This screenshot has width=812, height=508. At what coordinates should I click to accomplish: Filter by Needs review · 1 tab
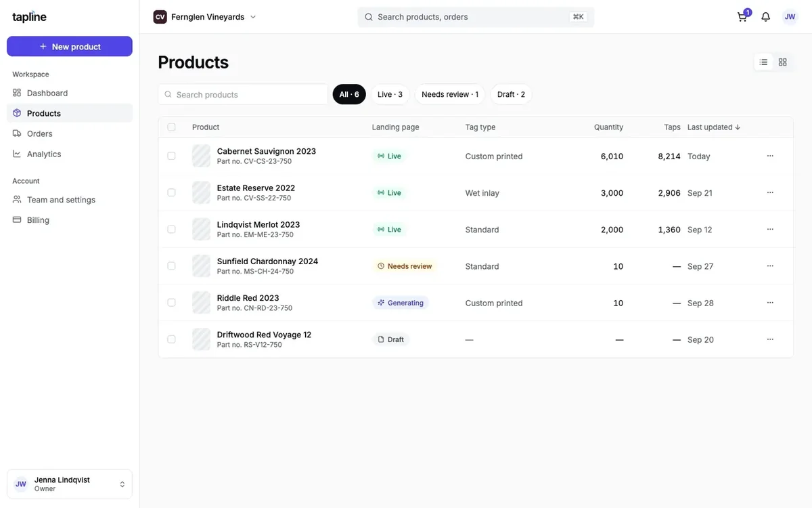(450, 94)
